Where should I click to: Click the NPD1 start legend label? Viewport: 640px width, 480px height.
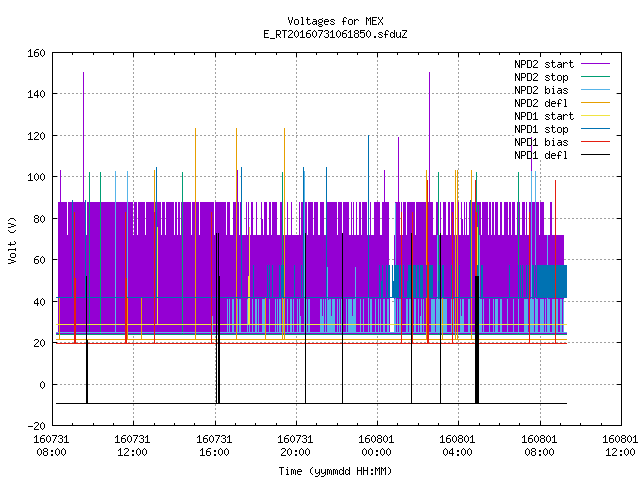tap(544, 116)
